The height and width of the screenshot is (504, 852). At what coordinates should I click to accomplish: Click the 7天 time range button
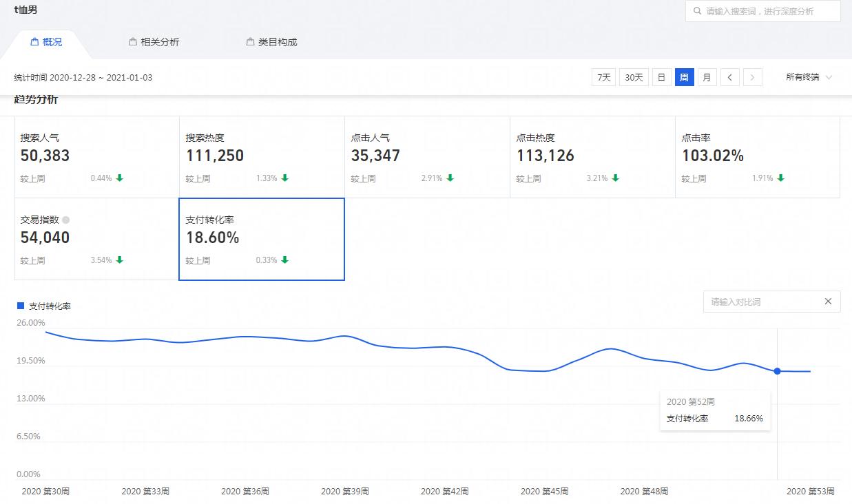click(x=603, y=77)
